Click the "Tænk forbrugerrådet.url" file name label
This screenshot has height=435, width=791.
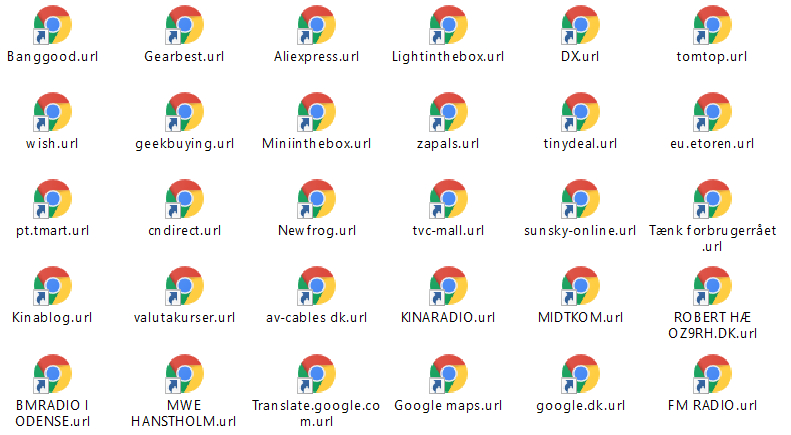712,238
